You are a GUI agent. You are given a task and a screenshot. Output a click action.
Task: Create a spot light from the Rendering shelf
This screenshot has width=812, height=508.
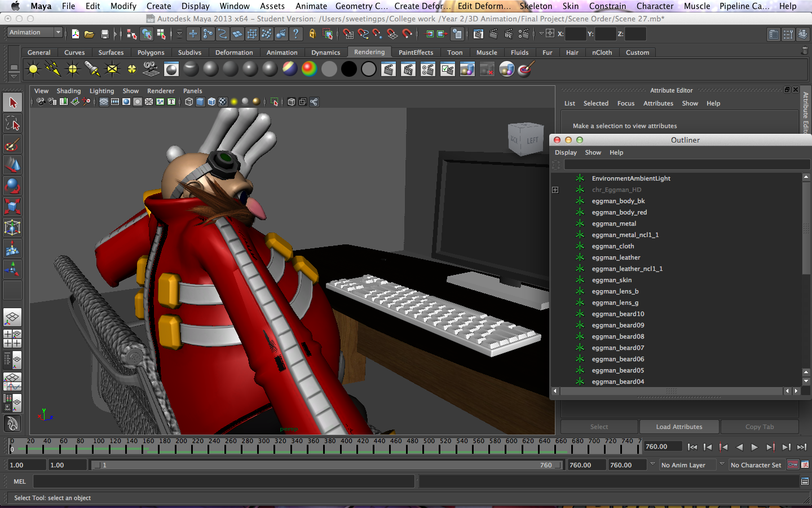pos(92,68)
